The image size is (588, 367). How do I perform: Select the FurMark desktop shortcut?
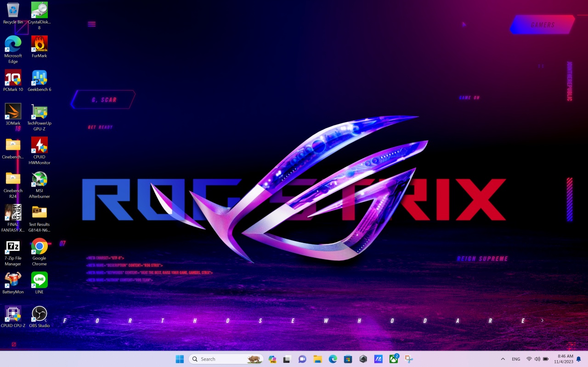click(40, 47)
